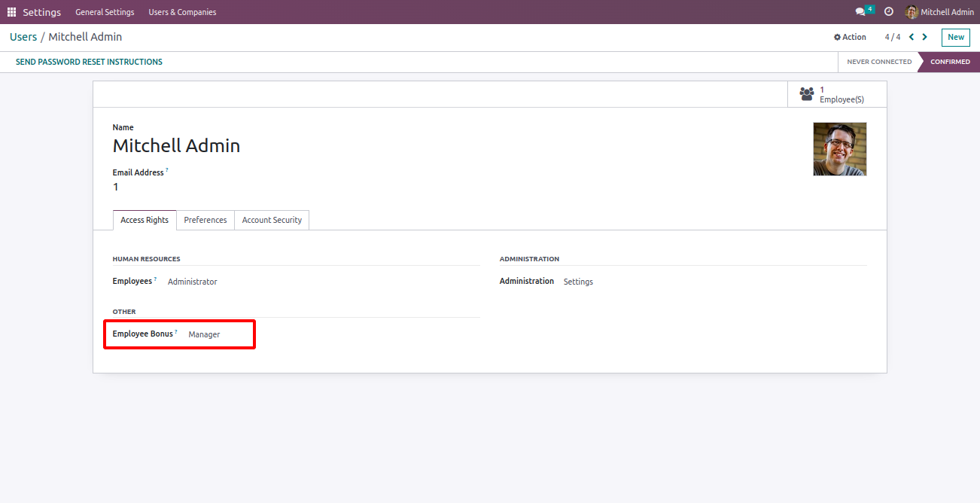The height and width of the screenshot is (503, 980).
Task: Select the Never Connected status
Action: 878,62
